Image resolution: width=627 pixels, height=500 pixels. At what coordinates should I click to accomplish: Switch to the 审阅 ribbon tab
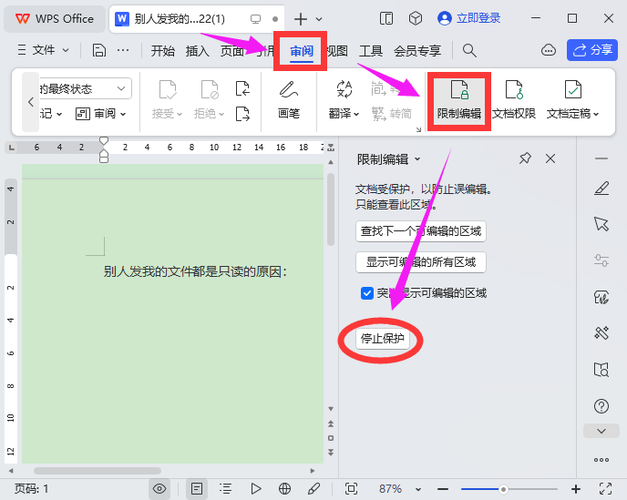tap(302, 51)
